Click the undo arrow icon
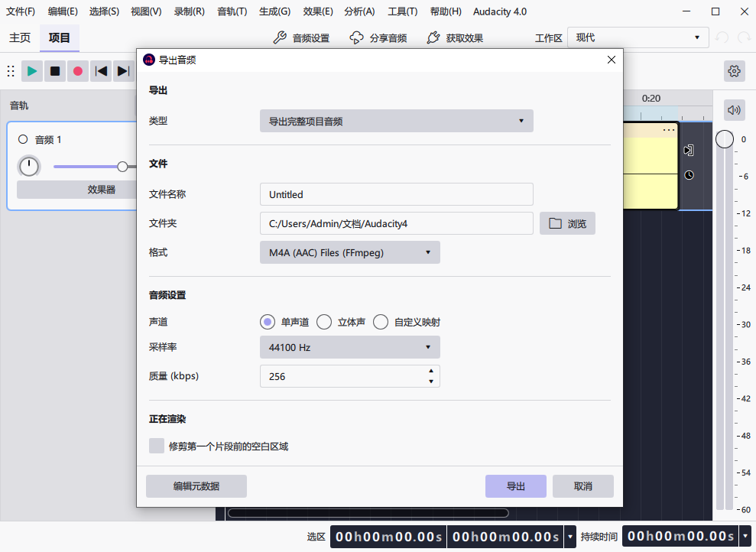This screenshot has width=756, height=552. coord(722,37)
